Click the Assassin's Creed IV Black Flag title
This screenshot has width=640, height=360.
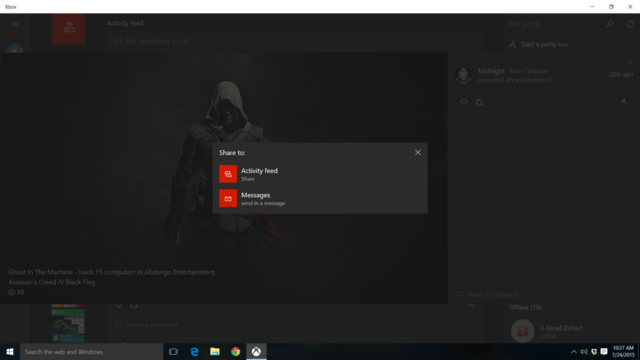pos(51,282)
